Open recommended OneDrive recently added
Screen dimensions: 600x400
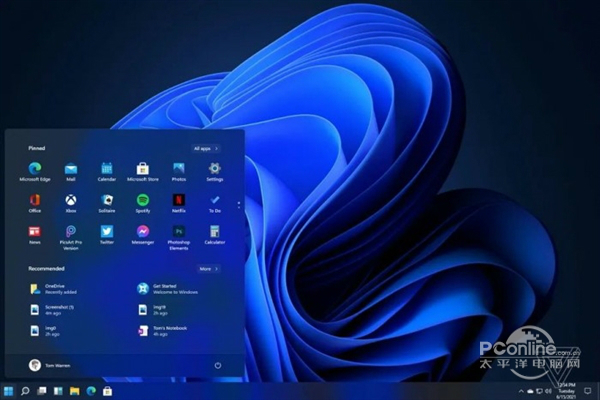[x=54, y=289]
